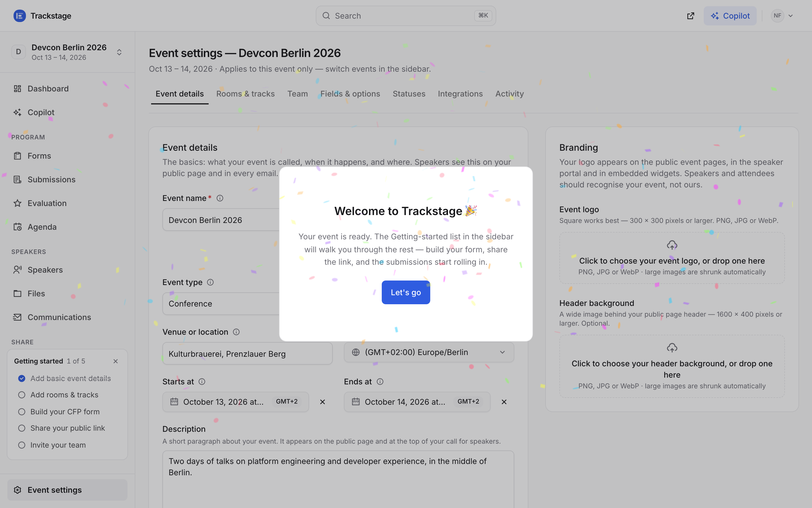Switch to Integrations tab
This screenshot has width=812, height=508.
click(460, 94)
